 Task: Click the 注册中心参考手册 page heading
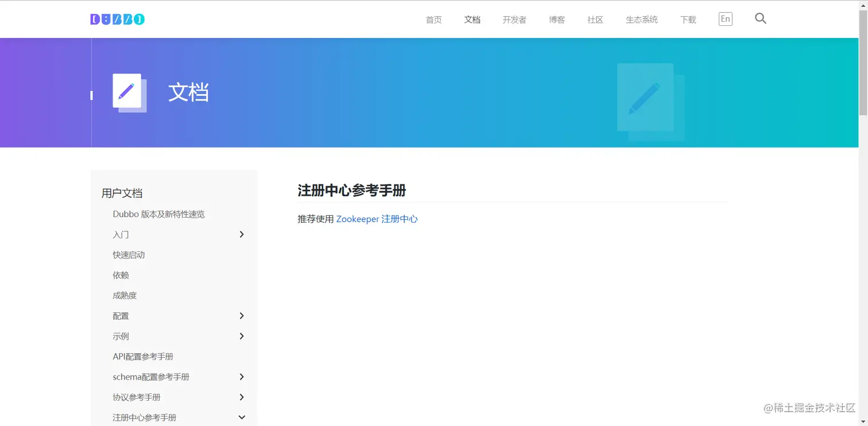(351, 191)
